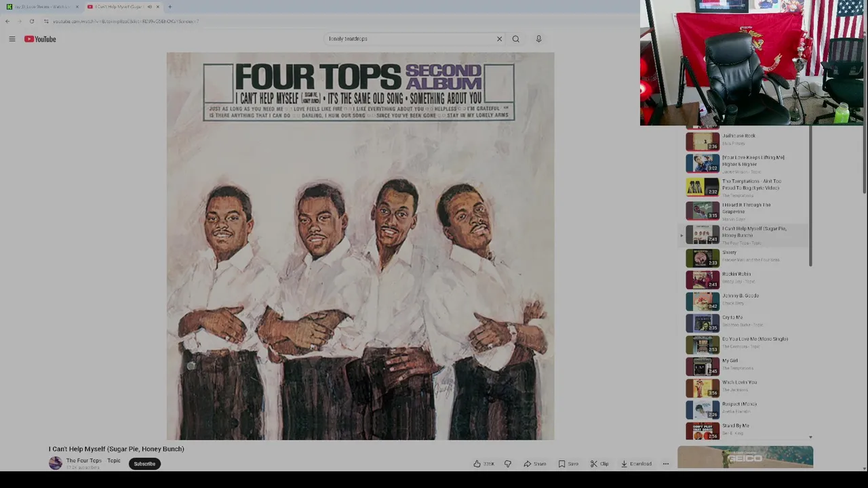Click the 'Cry to Me' title text
The width and height of the screenshot is (868, 488).
pyautogui.click(x=732, y=317)
